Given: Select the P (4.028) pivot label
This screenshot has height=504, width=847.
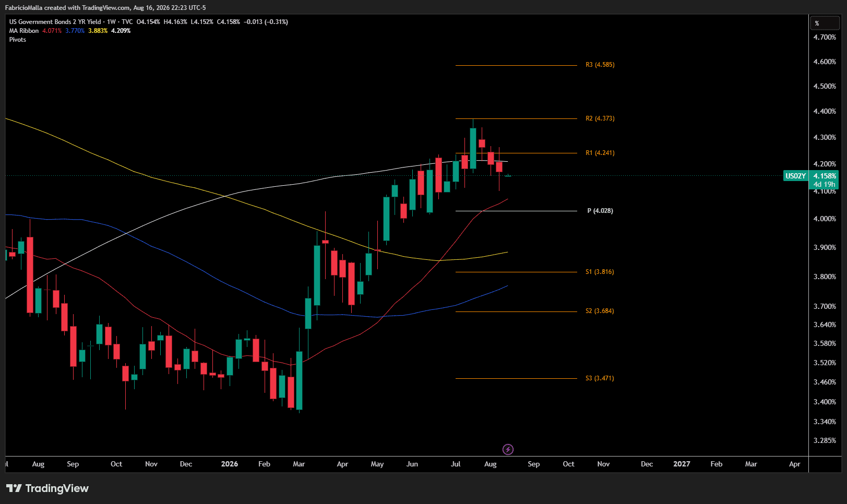Looking at the screenshot, I should (x=600, y=211).
